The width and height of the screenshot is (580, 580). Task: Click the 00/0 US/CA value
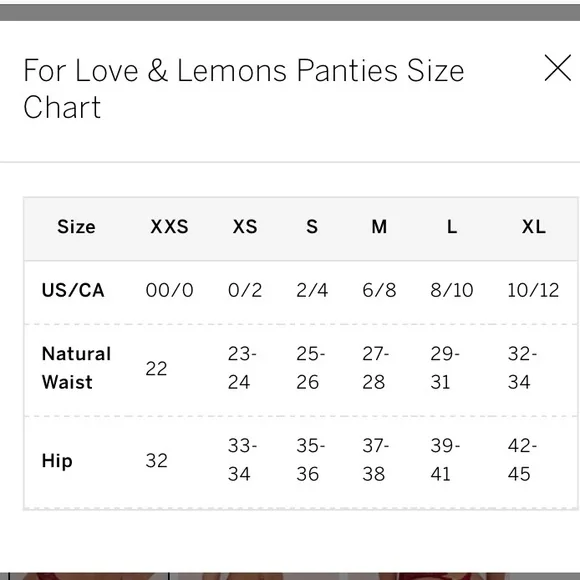tap(169, 290)
